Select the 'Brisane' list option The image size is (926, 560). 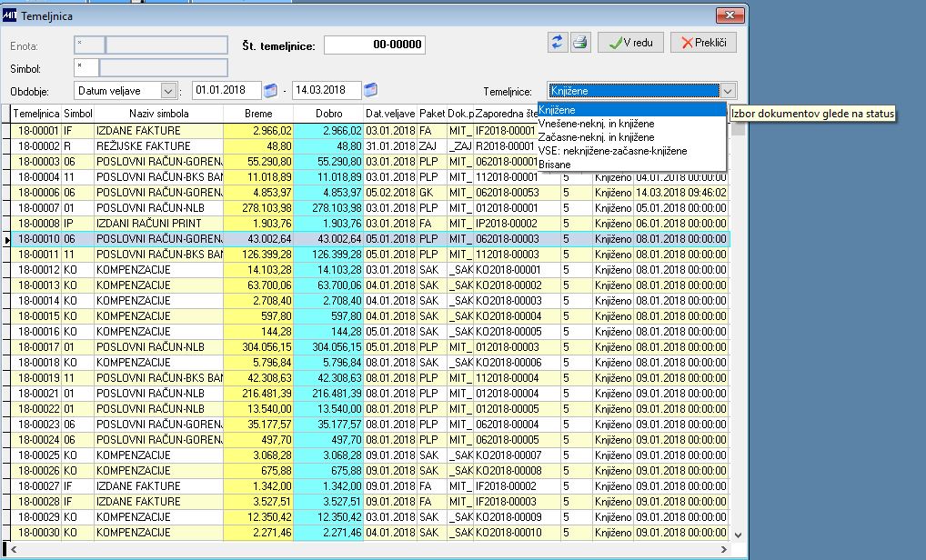(555, 164)
